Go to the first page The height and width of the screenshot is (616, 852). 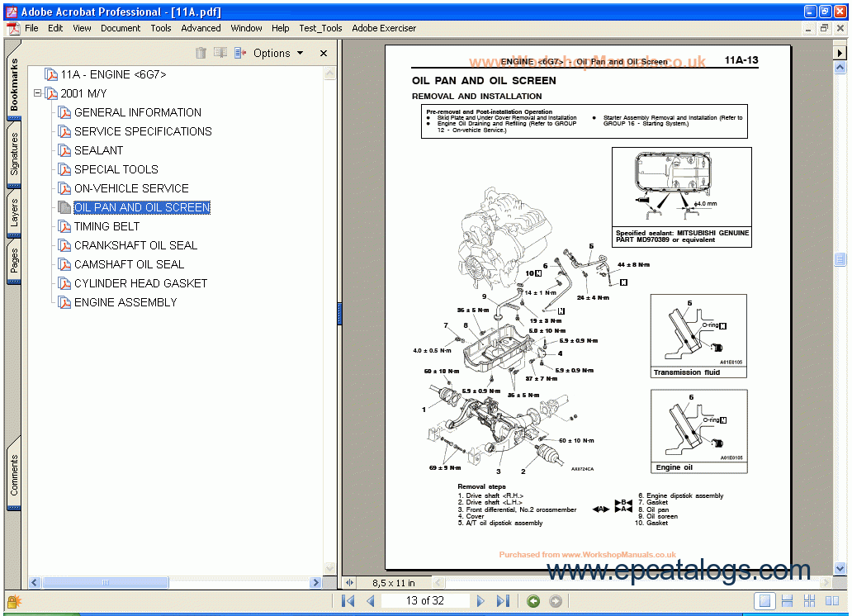click(348, 601)
